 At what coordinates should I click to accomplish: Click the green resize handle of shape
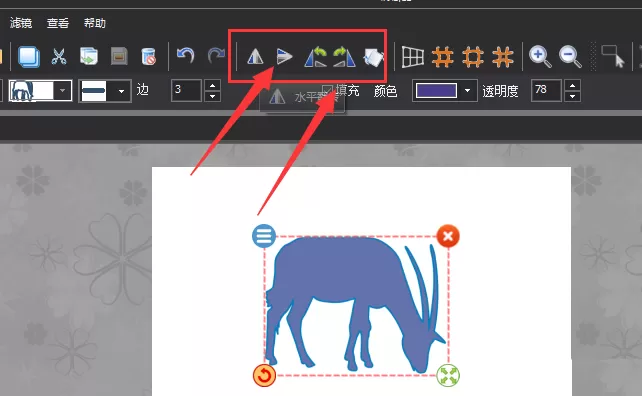(448, 375)
